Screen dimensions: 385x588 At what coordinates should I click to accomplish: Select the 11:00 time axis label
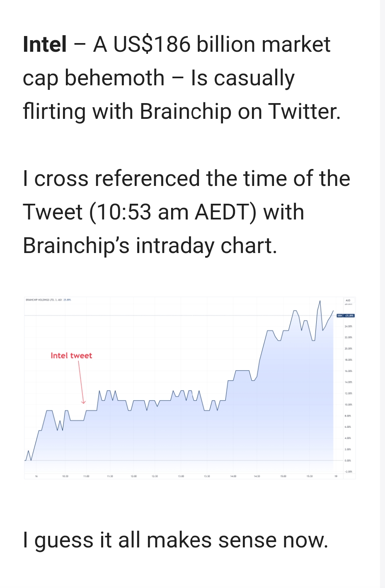86,477
